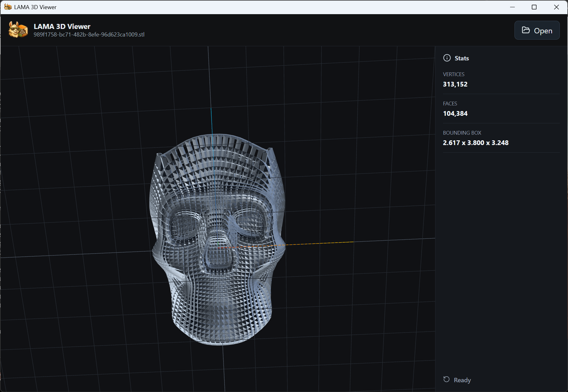Image resolution: width=568 pixels, height=392 pixels.
Task: Select the vertices count 313,152
Action: coord(455,84)
